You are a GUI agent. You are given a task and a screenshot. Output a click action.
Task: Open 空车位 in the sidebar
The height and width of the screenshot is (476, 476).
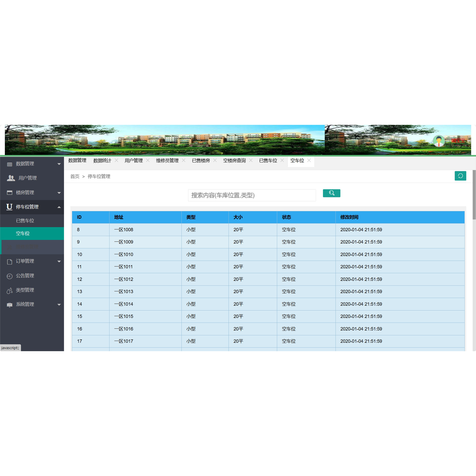[32, 233]
